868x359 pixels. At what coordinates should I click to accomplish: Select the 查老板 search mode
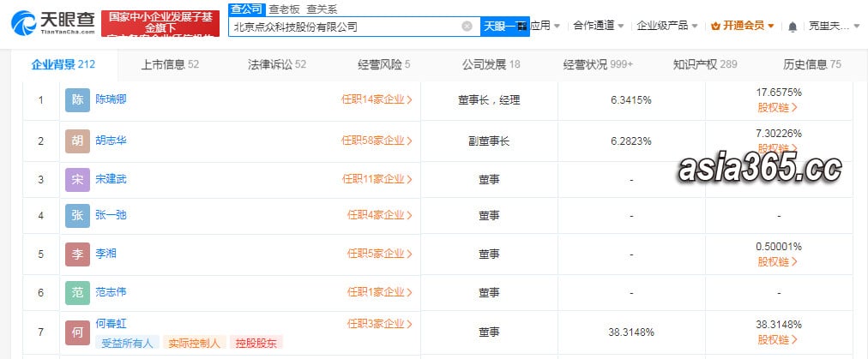pos(284,9)
